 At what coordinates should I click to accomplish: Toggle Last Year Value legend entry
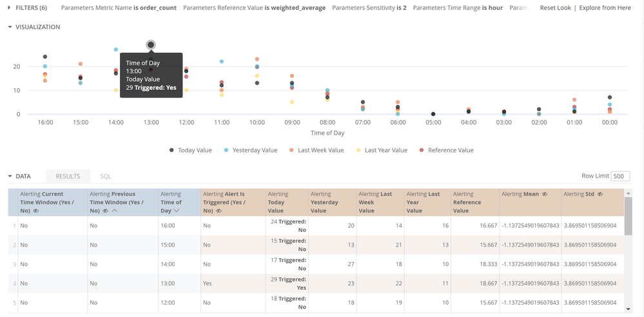pos(382,150)
